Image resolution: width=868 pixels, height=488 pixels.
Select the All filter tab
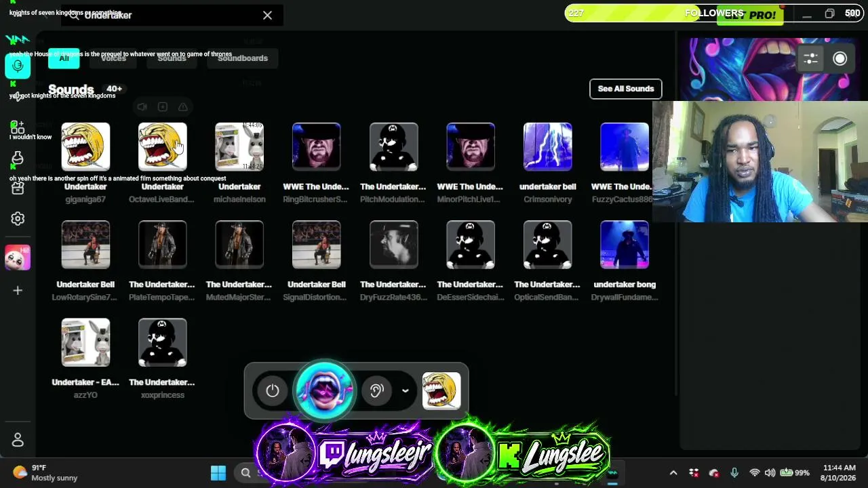(x=64, y=58)
